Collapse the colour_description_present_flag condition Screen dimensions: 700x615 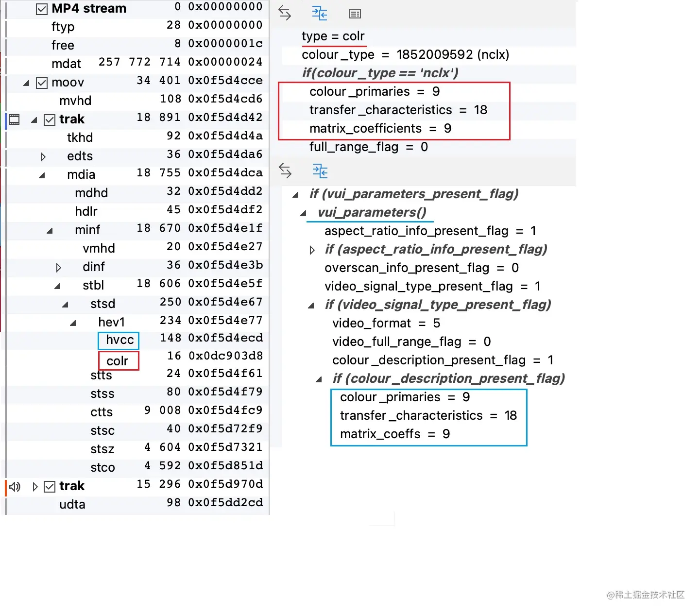[319, 379]
